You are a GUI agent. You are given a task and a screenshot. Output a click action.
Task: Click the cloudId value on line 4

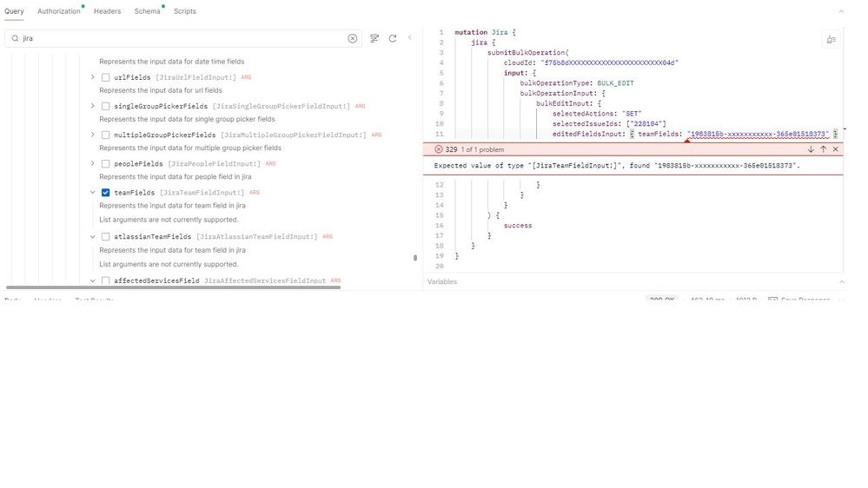click(609, 63)
